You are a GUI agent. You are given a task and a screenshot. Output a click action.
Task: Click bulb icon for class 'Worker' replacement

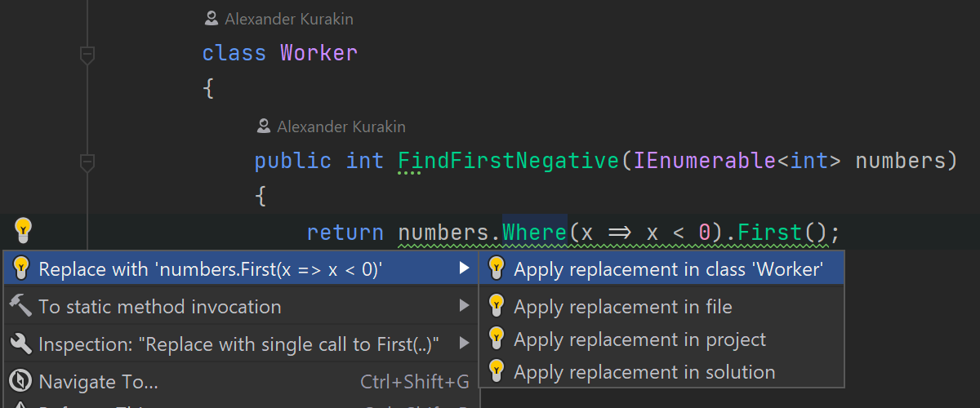click(x=496, y=268)
